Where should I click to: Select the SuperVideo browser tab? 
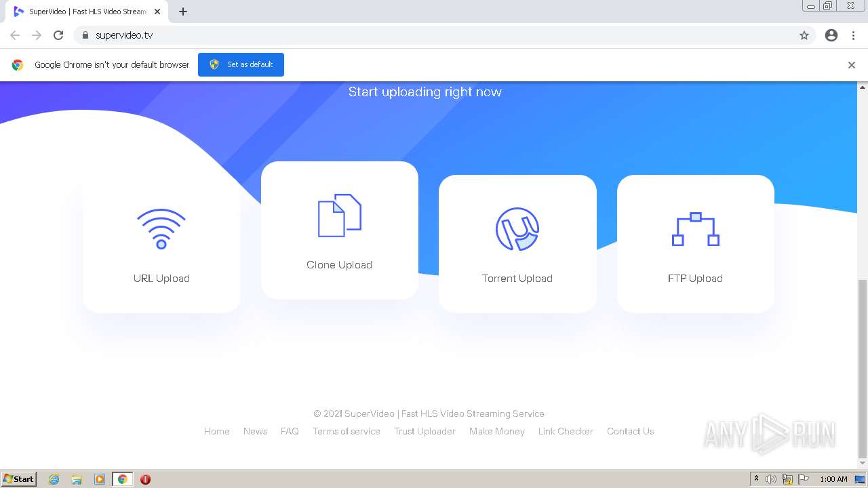click(x=87, y=12)
